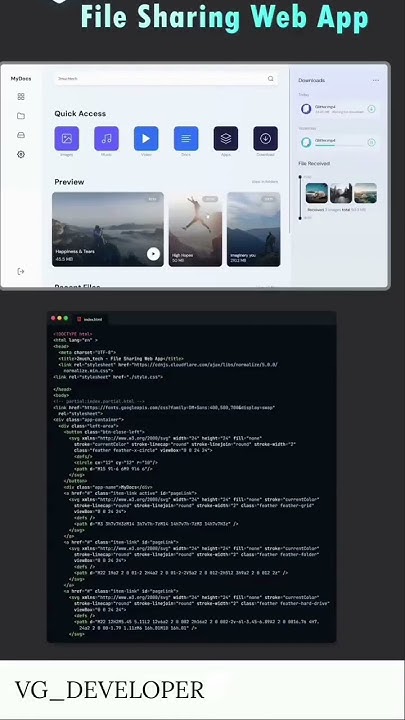Viewport: 405px width, 720px height.
Task: Click the logout icon at the sidebar bottom
Action: tap(21, 271)
